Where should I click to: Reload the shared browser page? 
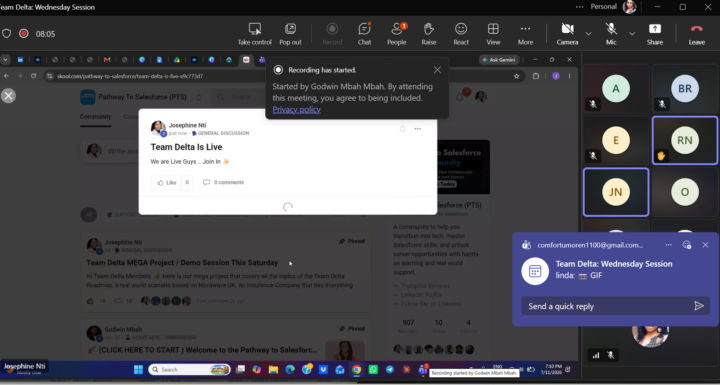(34, 76)
